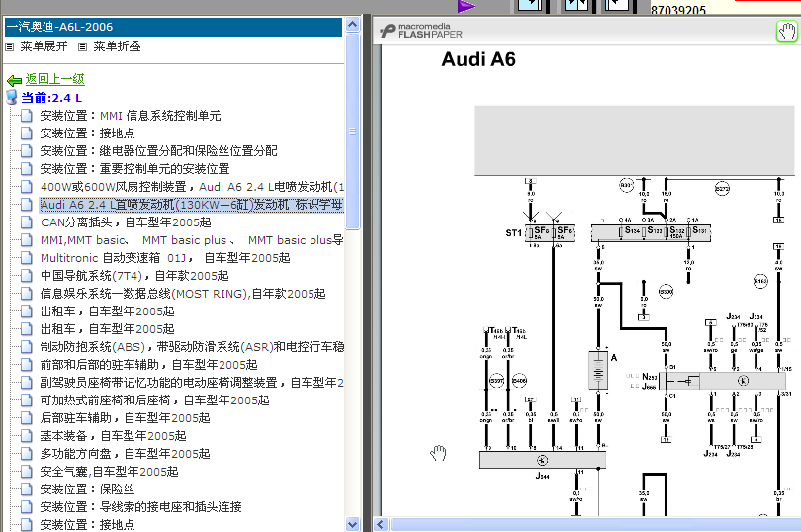The height and width of the screenshot is (532, 801).
Task: Open Audi A6 2.4 L直喷发动机(130KW—6缸) entry
Action: (x=192, y=205)
